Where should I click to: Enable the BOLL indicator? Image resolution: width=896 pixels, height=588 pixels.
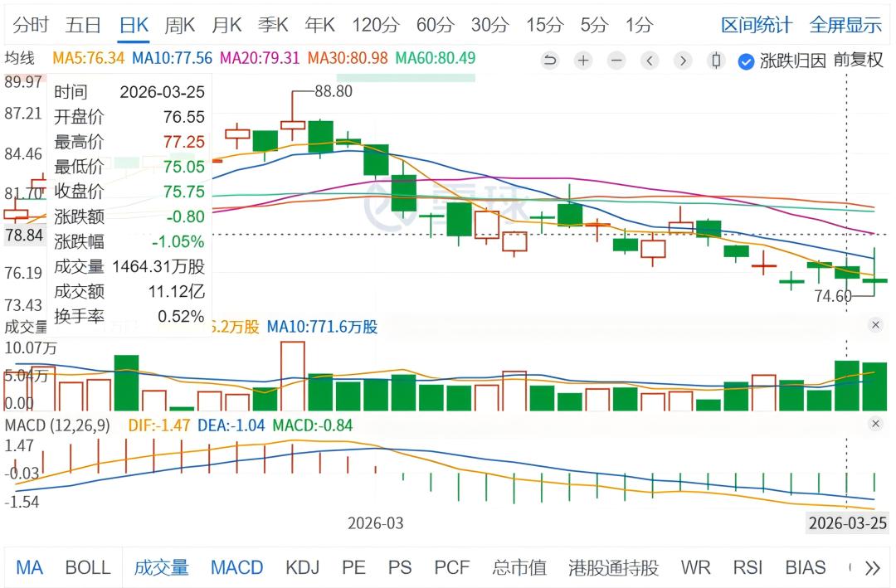point(87,568)
